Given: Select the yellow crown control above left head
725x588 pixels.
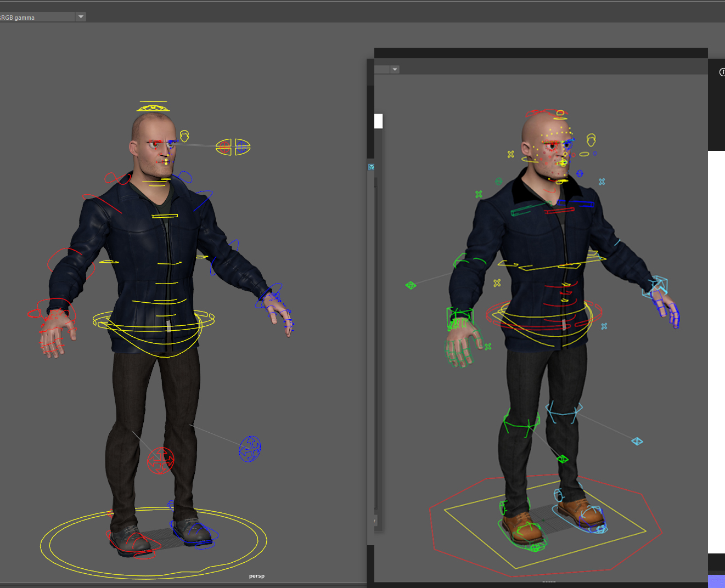Looking at the screenshot, I should [153, 106].
